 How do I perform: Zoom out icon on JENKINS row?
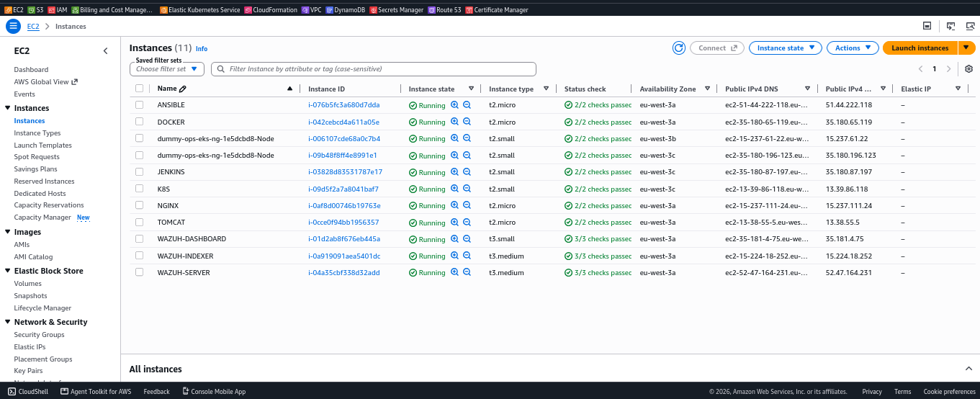click(467, 172)
